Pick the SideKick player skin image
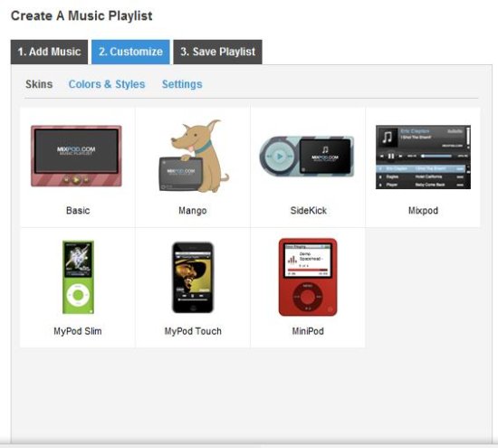This screenshot has width=498, height=448. pyautogui.click(x=307, y=157)
